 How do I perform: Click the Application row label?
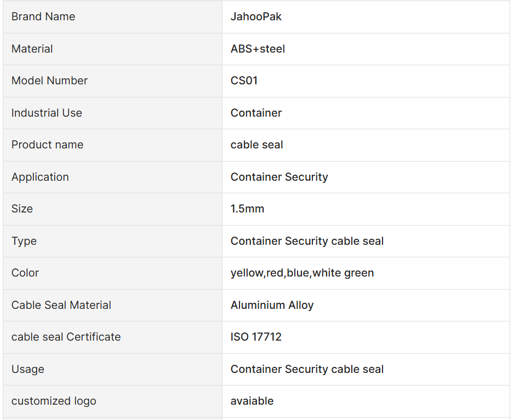point(40,177)
